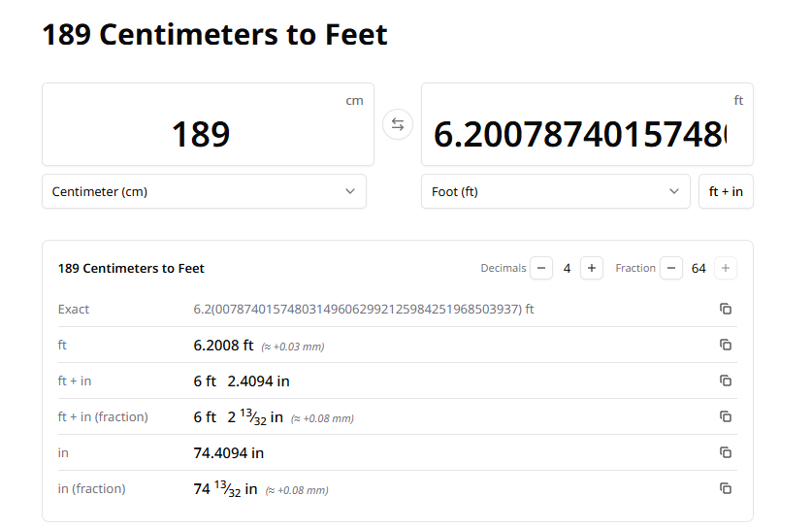This screenshot has height=529, width=812.
Task: Click the results panel title 189 Centimeters to Feet
Action: [131, 269]
